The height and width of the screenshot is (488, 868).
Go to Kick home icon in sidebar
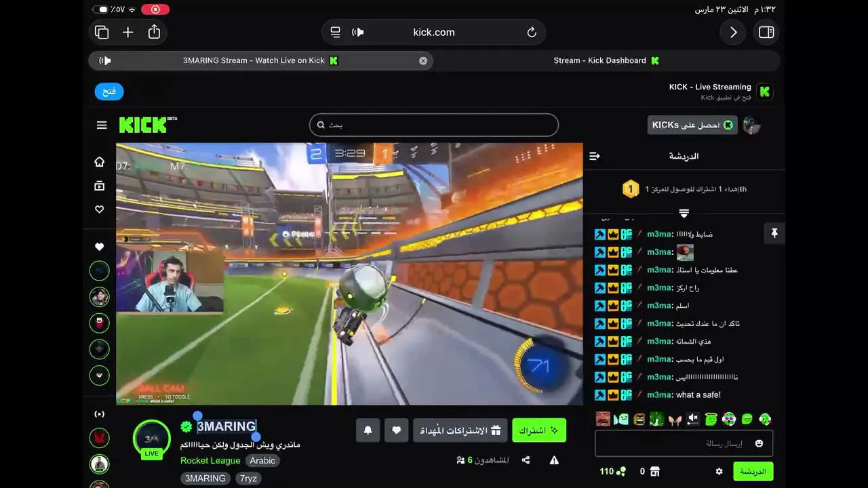click(x=100, y=162)
